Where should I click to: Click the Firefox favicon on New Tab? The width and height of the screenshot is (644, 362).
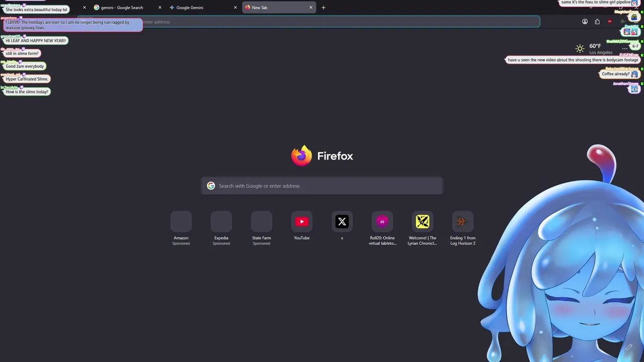tap(248, 8)
